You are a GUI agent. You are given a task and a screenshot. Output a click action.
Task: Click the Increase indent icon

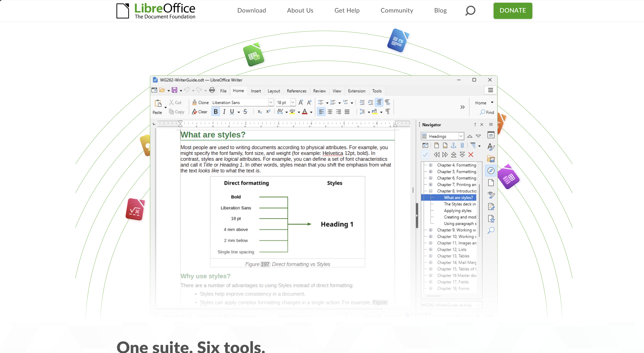point(362,103)
